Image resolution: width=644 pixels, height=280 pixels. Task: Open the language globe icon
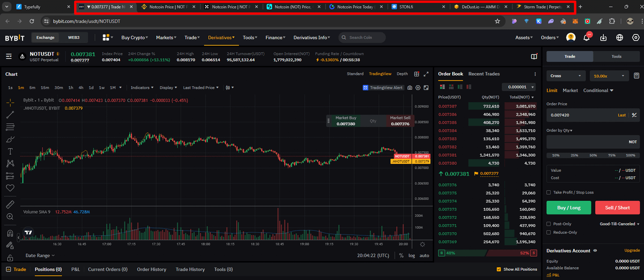[620, 38]
